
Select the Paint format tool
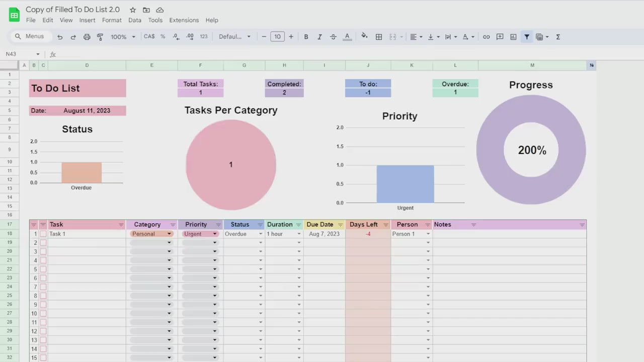point(100,37)
